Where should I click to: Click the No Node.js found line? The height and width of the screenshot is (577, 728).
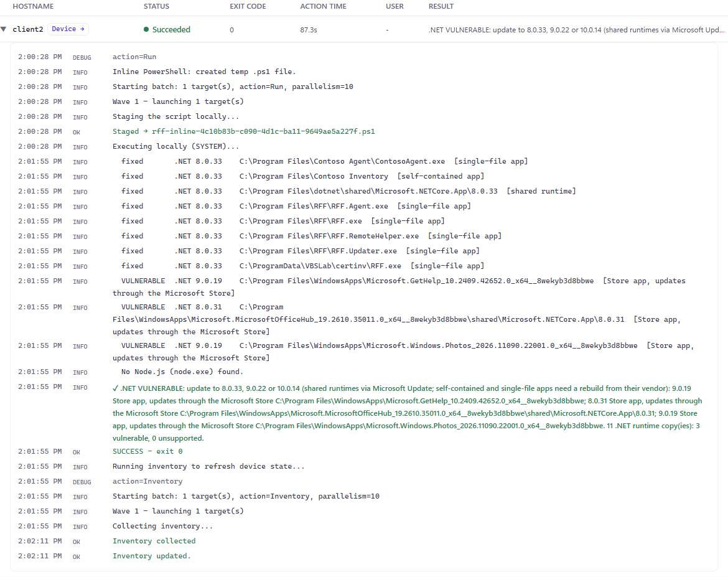coord(182,372)
